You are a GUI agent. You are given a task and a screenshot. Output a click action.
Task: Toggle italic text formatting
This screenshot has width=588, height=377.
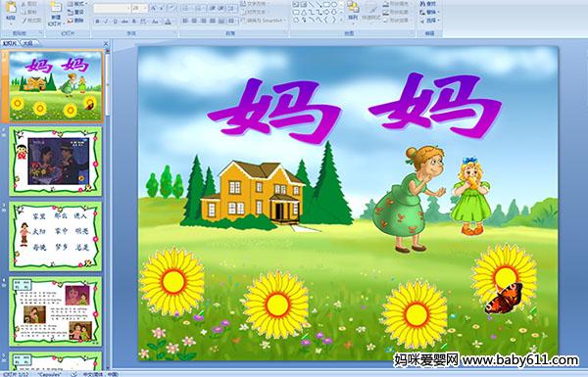tap(106, 22)
